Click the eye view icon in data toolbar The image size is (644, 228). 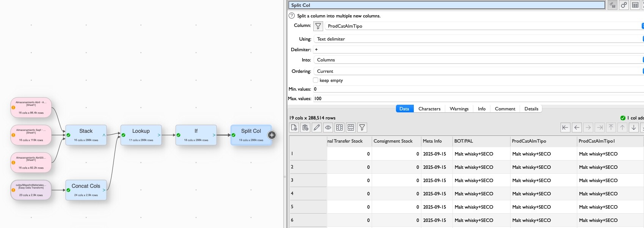coord(328,127)
